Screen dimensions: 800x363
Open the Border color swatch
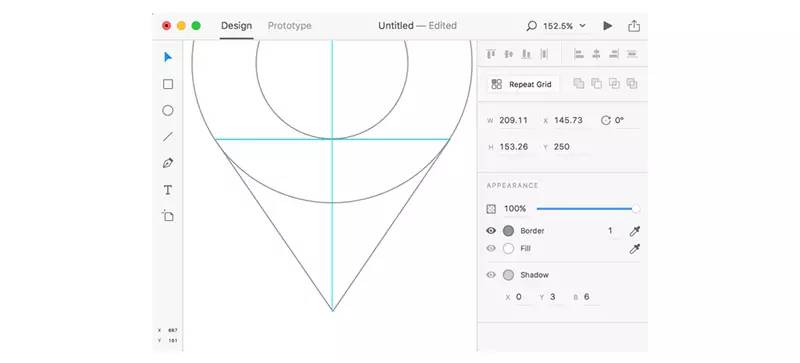pyautogui.click(x=508, y=231)
